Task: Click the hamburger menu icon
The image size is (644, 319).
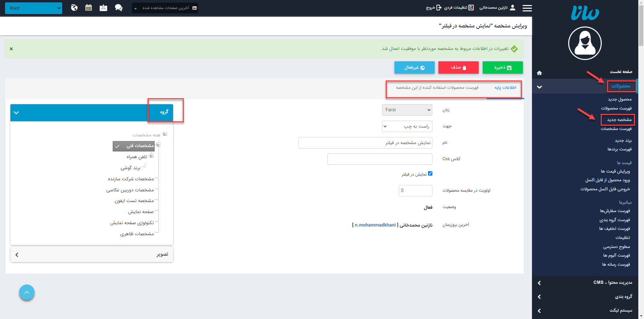Action: (527, 8)
